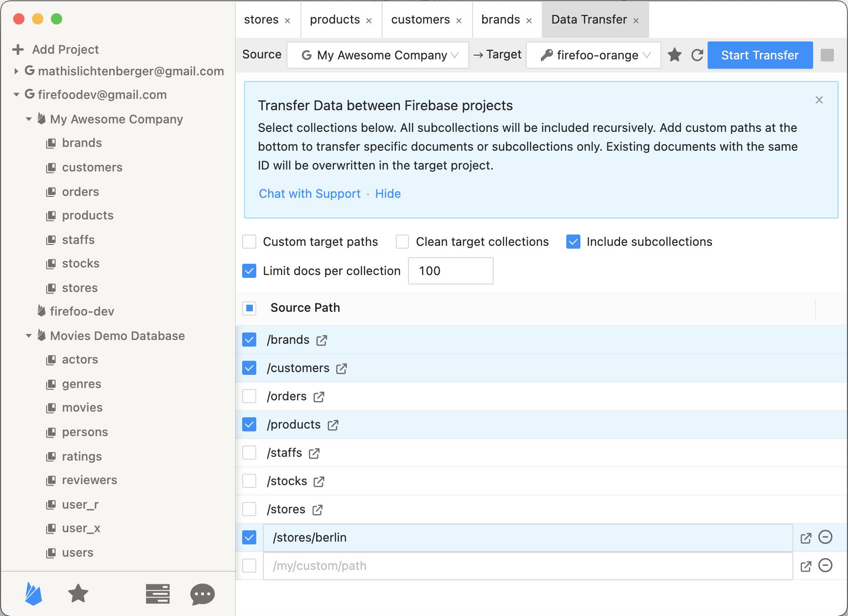
Task: Click the favorite star icon next to Target
Action: pyautogui.click(x=675, y=55)
